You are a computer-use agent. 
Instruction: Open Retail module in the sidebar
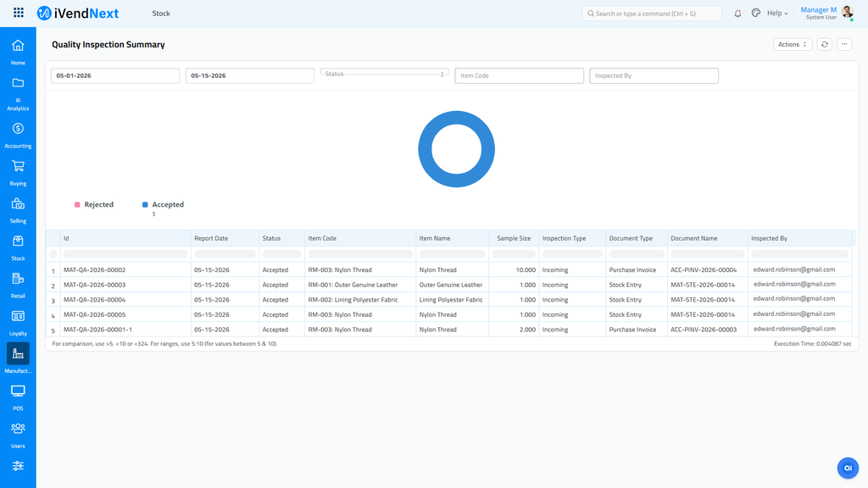coord(18,286)
